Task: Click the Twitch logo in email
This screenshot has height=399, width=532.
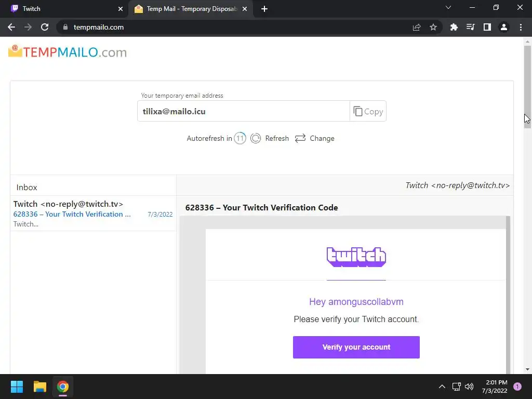Action: (356, 257)
